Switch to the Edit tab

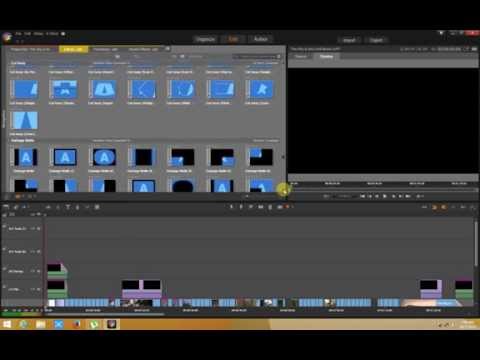233,39
